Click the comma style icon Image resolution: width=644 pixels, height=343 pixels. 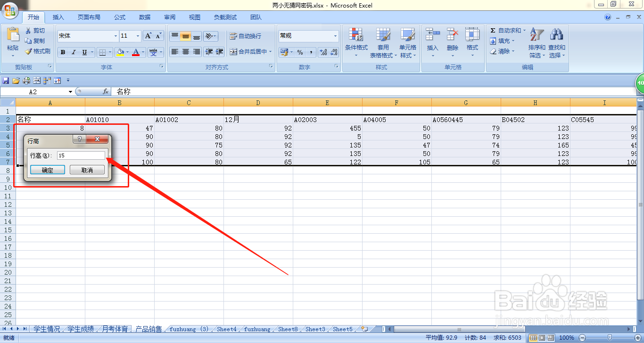click(311, 52)
